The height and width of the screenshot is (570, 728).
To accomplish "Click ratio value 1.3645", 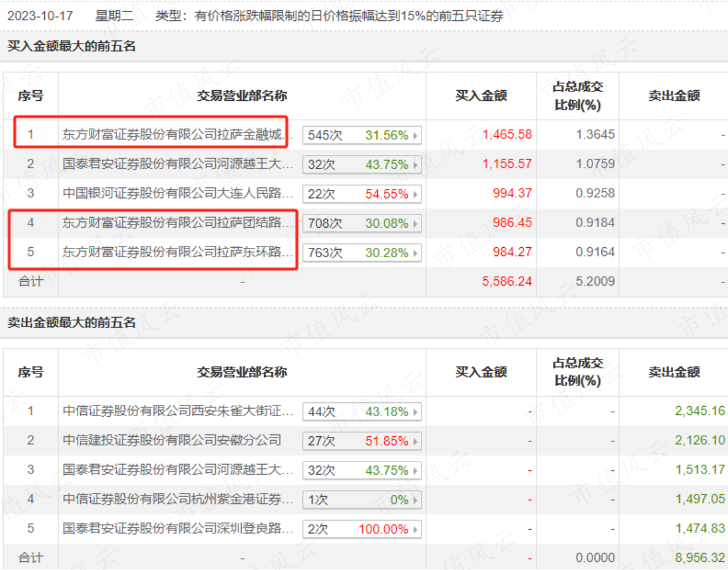I will tap(596, 134).
